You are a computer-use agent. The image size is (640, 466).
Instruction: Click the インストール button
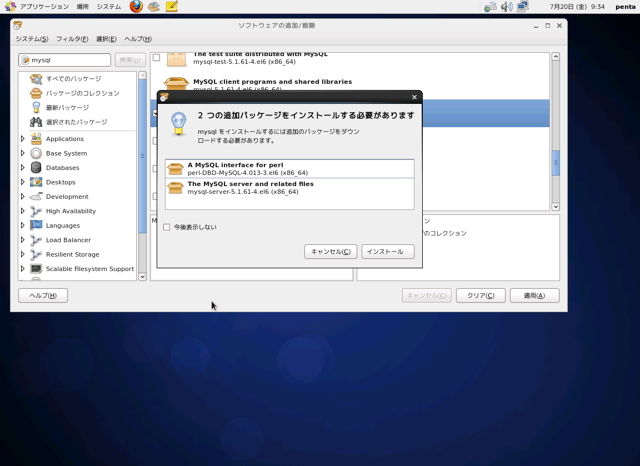tap(388, 251)
